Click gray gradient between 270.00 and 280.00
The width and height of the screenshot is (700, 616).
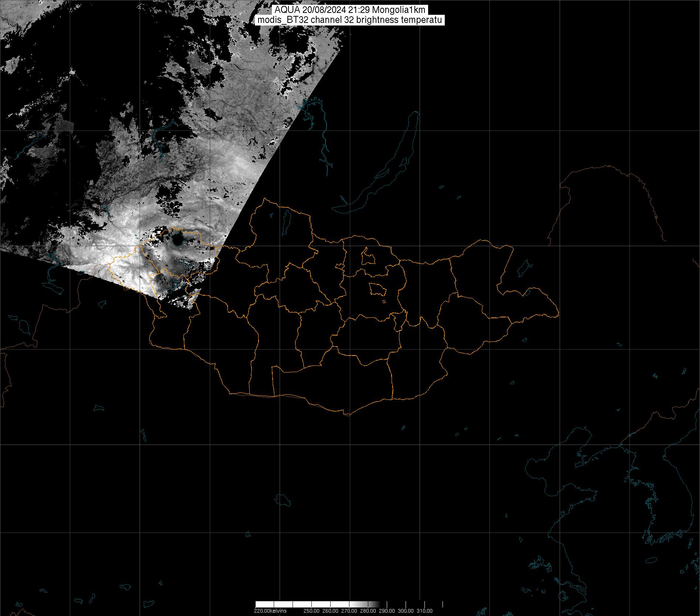359,604
